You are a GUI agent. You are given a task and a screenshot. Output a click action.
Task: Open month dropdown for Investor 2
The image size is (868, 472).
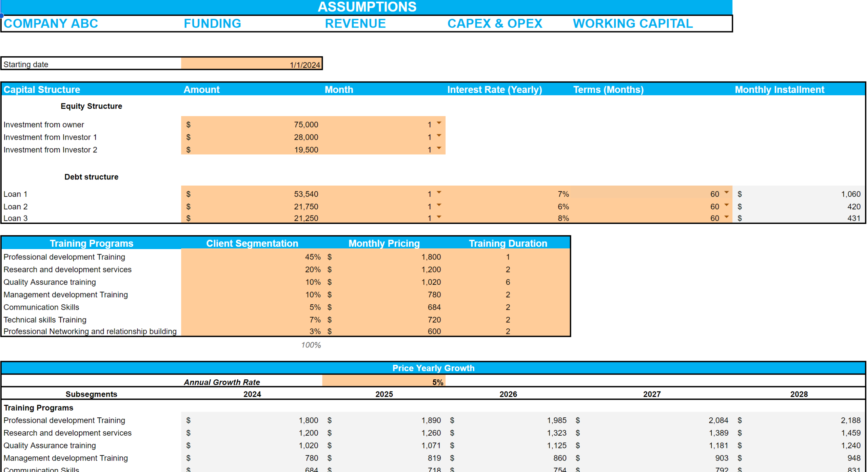pos(439,148)
